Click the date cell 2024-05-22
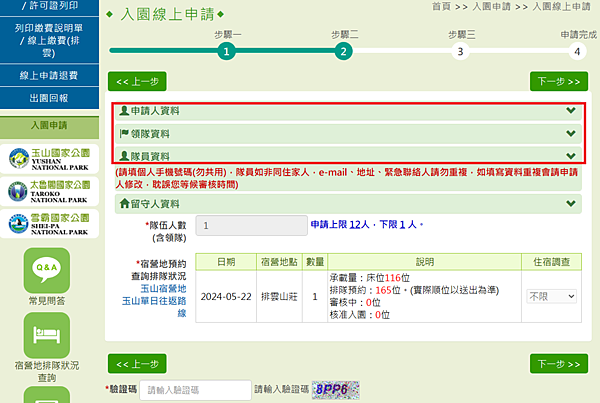The height and width of the screenshot is (403, 600). tap(226, 297)
